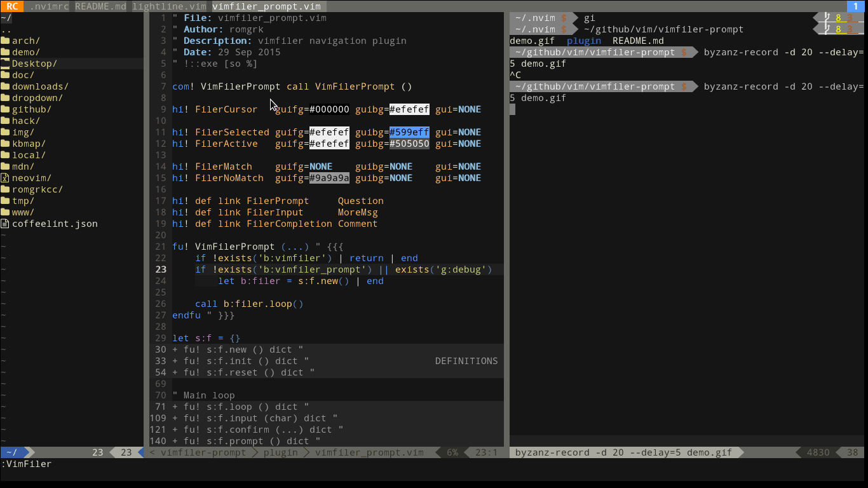This screenshot has height=488, width=868.
Task: Click README.md in terminal listing
Action: (x=638, y=41)
